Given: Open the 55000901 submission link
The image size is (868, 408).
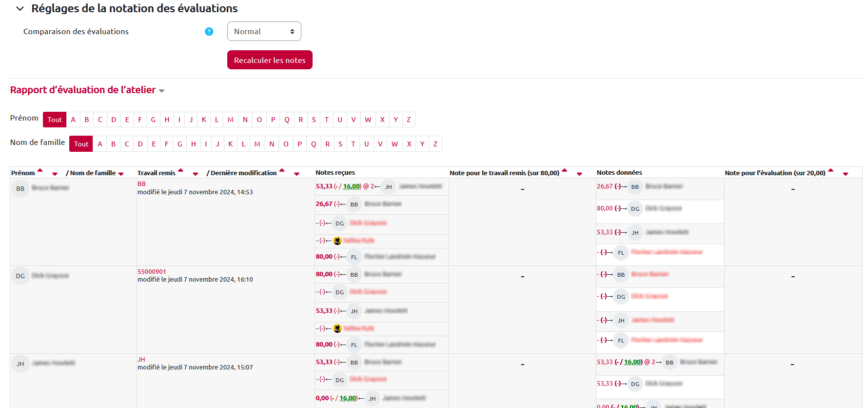Looking at the screenshot, I should pyautogui.click(x=152, y=272).
